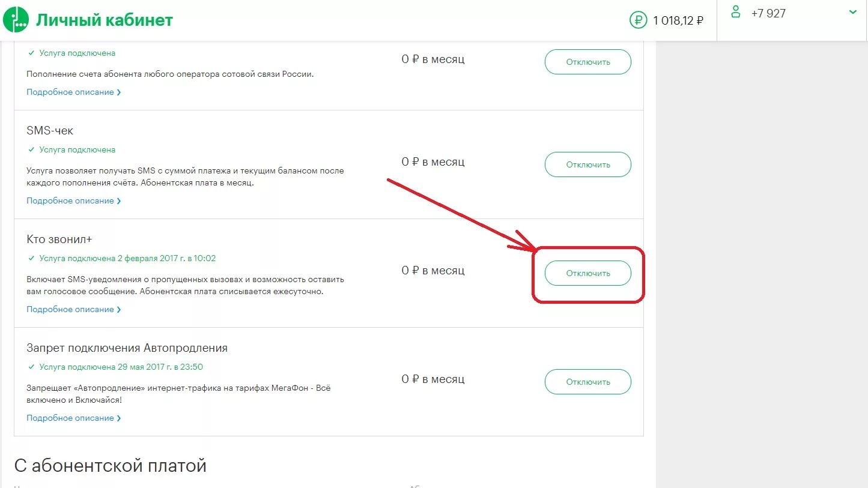
Task: Open Подробное описание under SMS-чек
Action: 74,200
